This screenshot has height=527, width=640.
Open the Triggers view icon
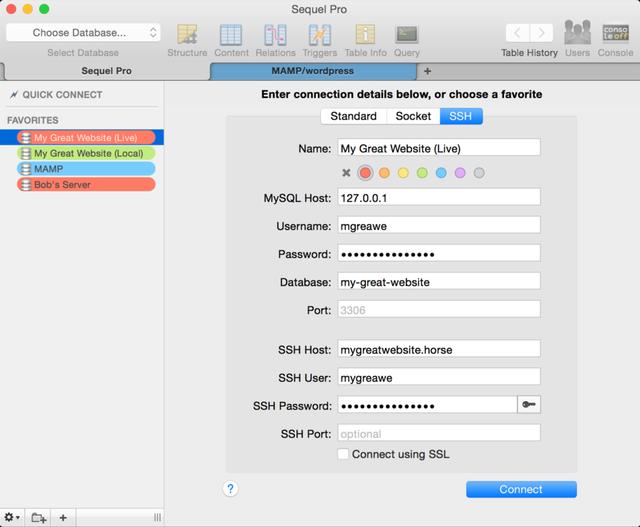click(x=320, y=35)
